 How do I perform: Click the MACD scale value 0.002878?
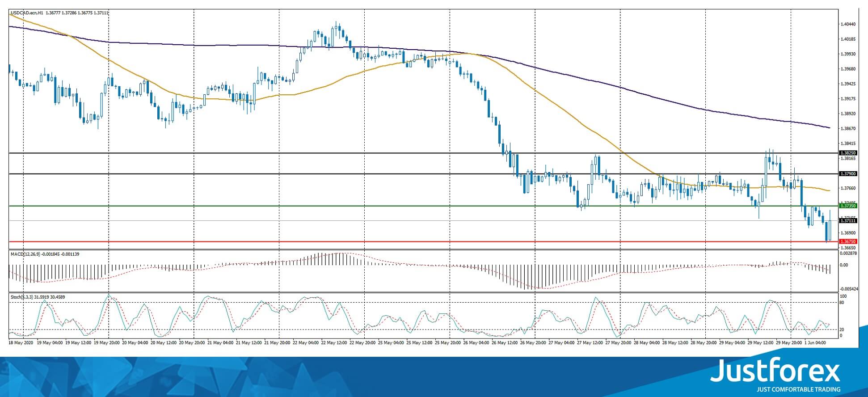point(849,253)
